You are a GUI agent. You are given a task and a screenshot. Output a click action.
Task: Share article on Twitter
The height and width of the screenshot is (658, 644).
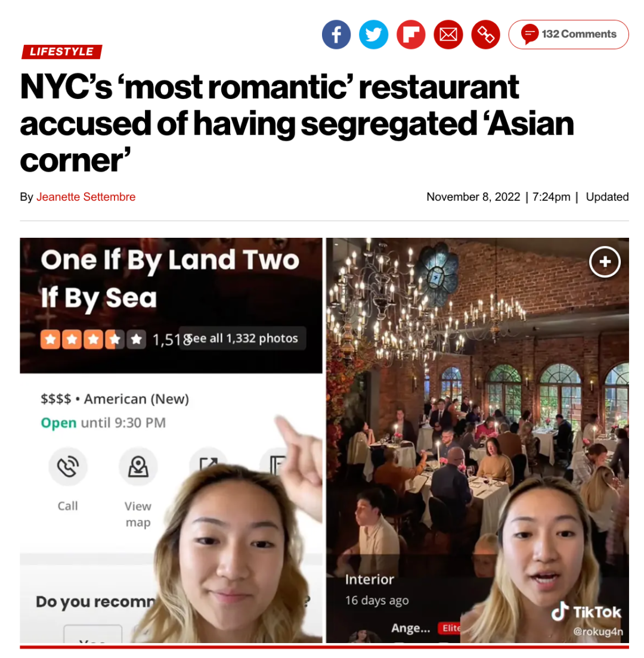coord(373,35)
